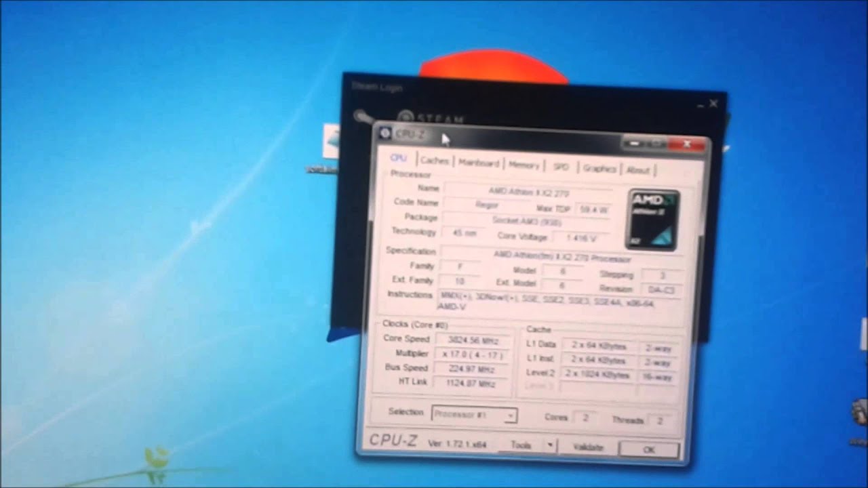Click the Specification field text

pos(561,257)
